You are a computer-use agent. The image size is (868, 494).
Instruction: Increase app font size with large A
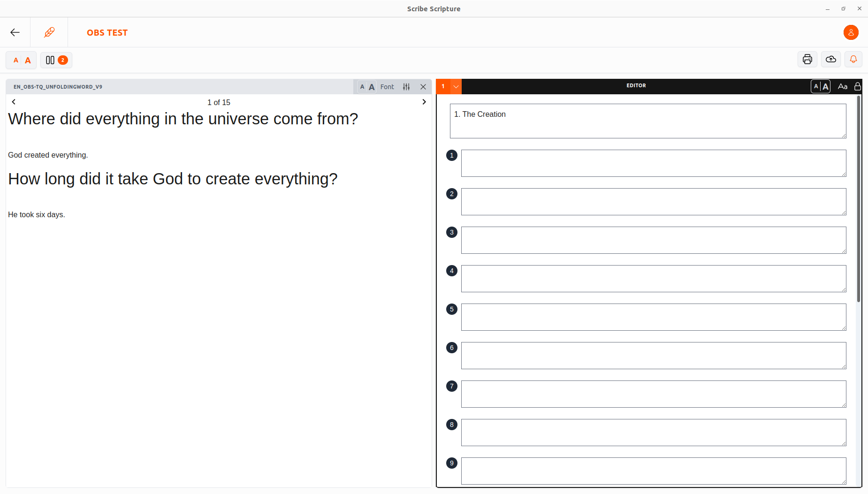(x=28, y=60)
